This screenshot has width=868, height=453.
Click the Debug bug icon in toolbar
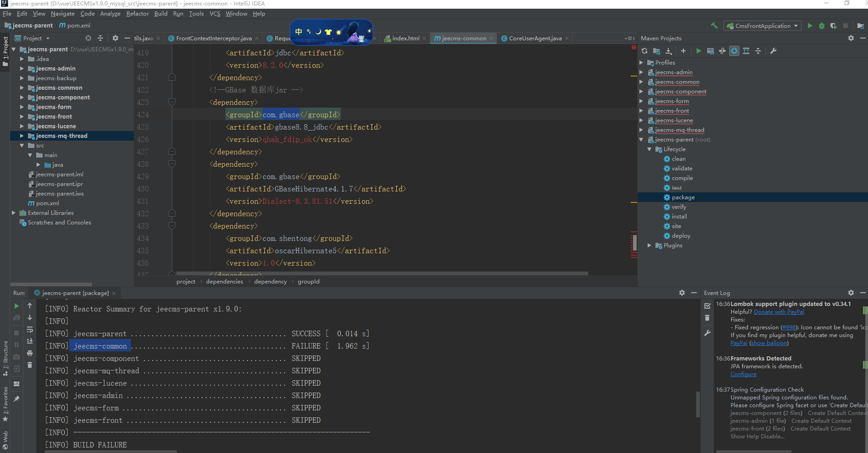pos(822,26)
